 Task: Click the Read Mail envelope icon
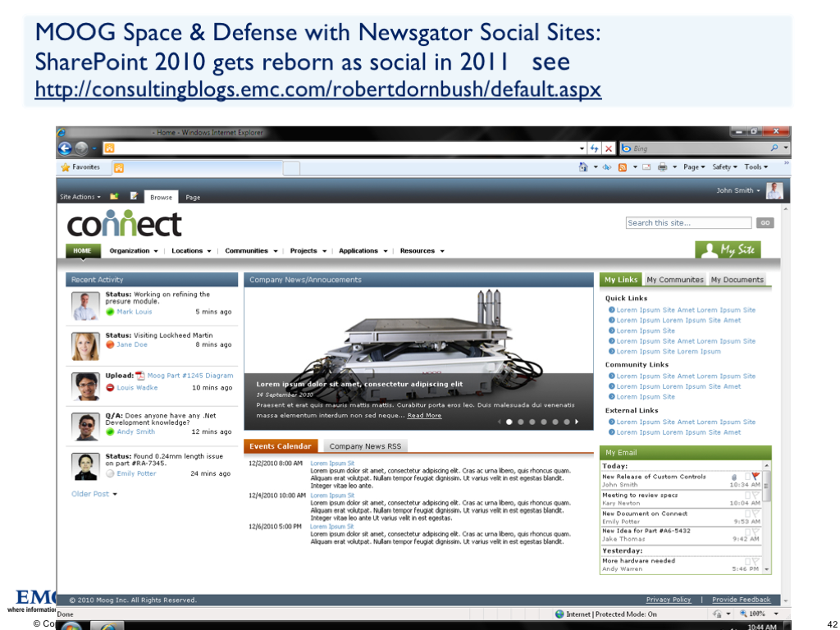coord(646,167)
